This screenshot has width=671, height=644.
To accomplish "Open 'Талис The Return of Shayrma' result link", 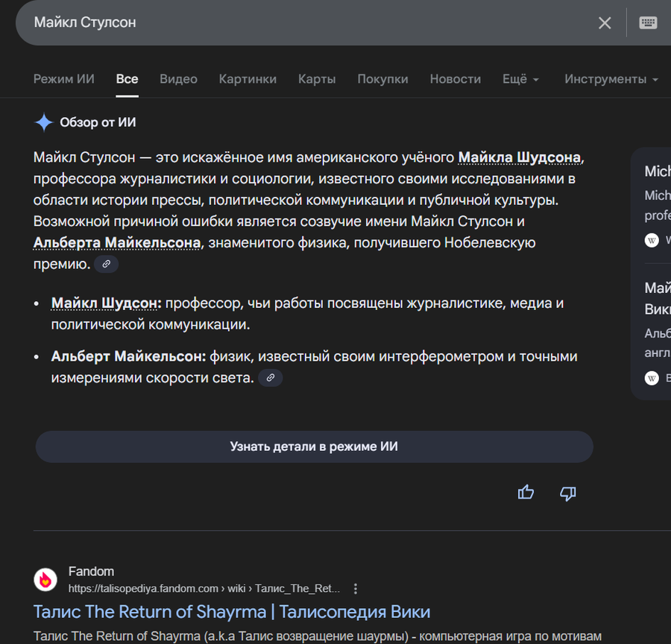I will coord(232,612).
